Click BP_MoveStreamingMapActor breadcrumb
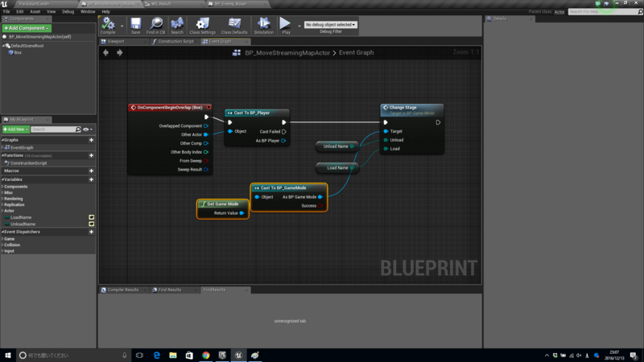Screen dimensions: 644x362 point(287,52)
